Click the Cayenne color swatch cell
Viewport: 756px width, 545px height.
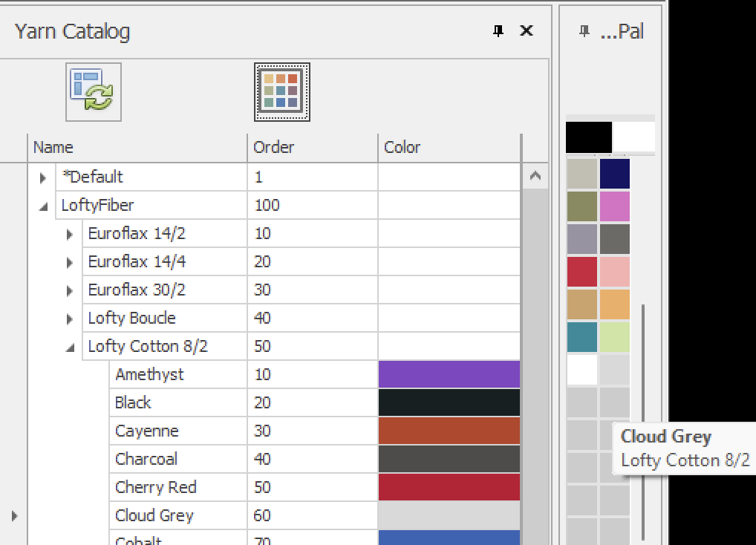(x=449, y=431)
